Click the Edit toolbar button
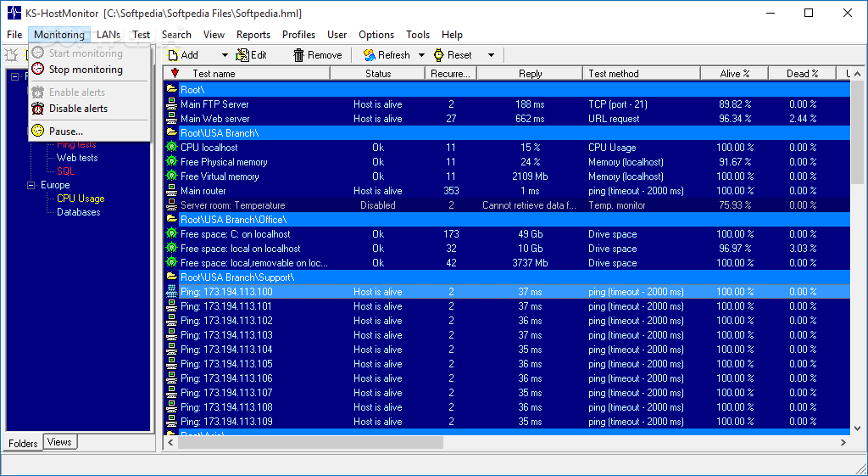Screen dimensions: 868x476 pos(252,55)
